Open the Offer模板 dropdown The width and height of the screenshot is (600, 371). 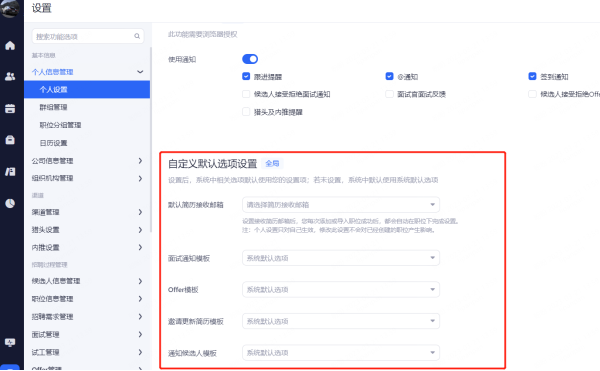click(341, 290)
